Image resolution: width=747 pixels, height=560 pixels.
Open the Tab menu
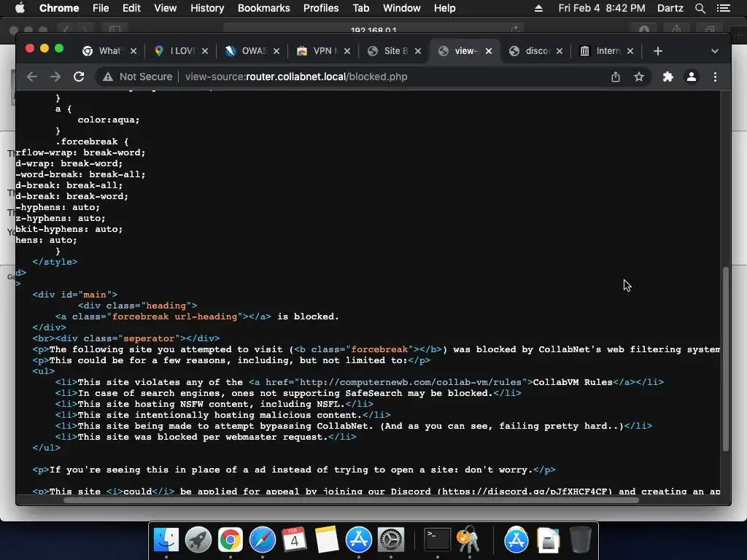(360, 8)
